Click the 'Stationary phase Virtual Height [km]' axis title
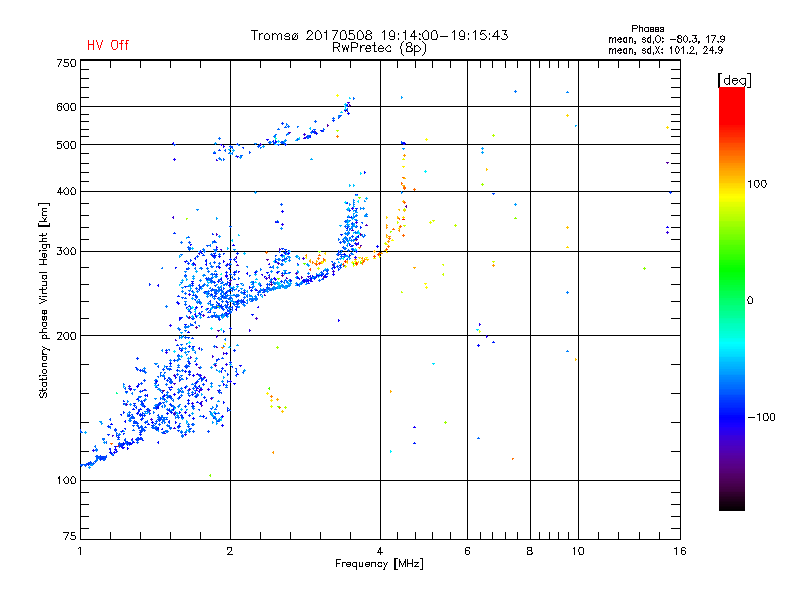The image size is (800, 600). click(x=44, y=301)
